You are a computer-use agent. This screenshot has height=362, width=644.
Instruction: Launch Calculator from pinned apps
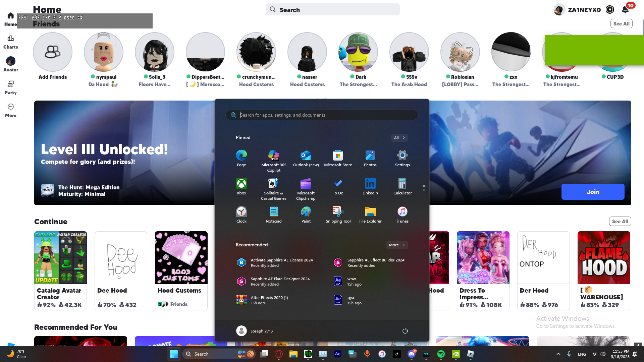tap(402, 186)
